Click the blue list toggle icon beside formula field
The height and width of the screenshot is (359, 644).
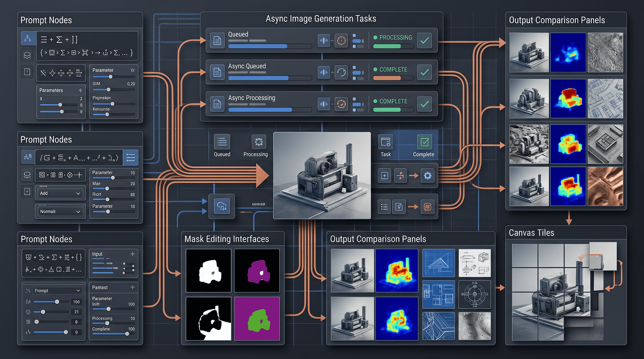pyautogui.click(x=131, y=157)
